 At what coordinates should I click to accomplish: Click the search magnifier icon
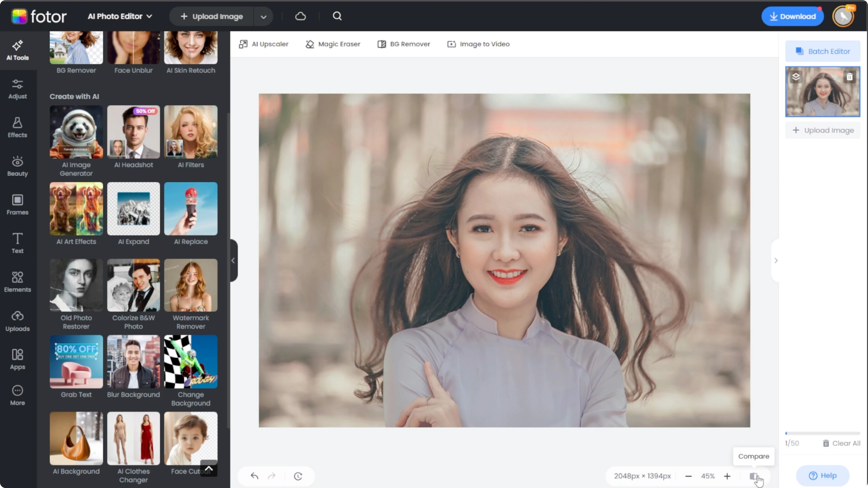coord(337,16)
